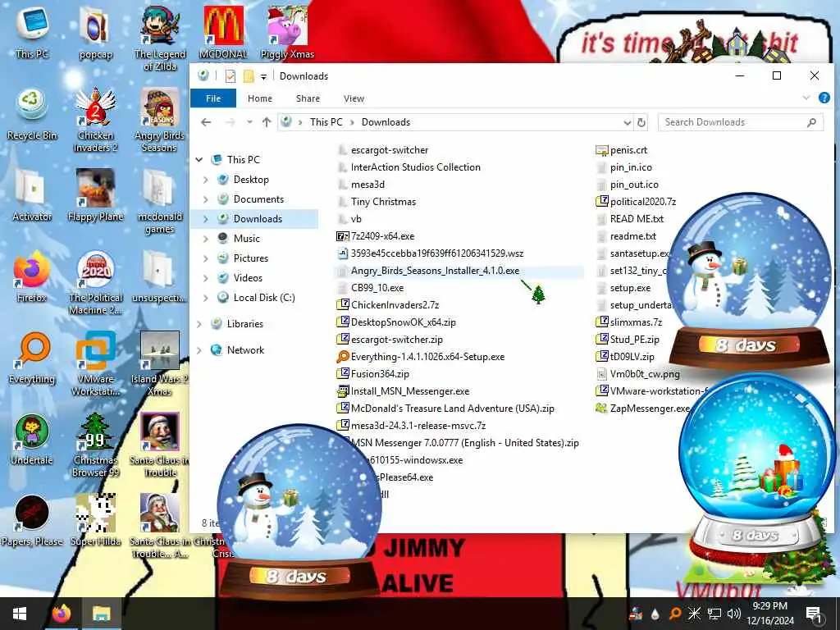
Task: Click the Properties quick access toolbar icon
Action: (x=231, y=76)
